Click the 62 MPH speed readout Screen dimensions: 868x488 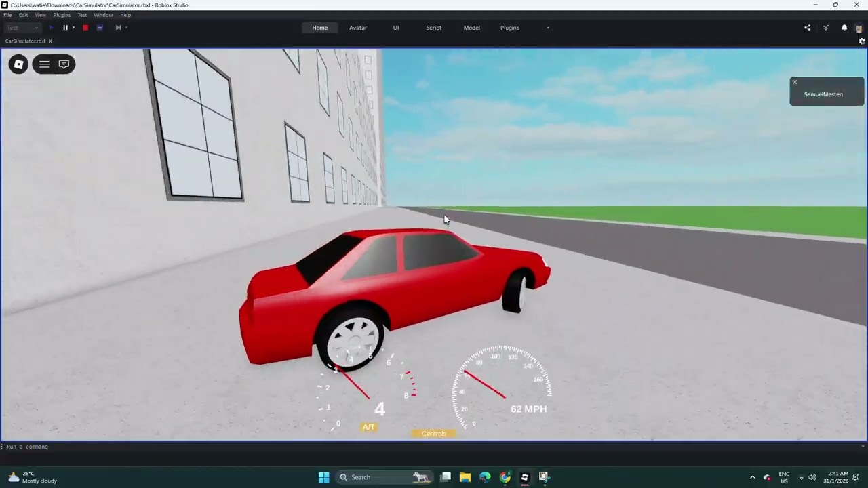(529, 409)
